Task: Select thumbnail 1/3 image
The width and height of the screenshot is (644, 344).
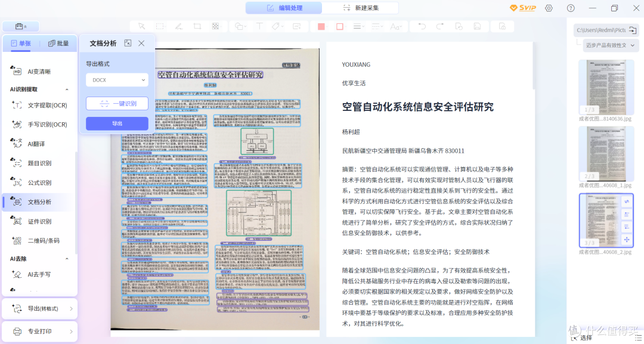Action: click(x=606, y=88)
